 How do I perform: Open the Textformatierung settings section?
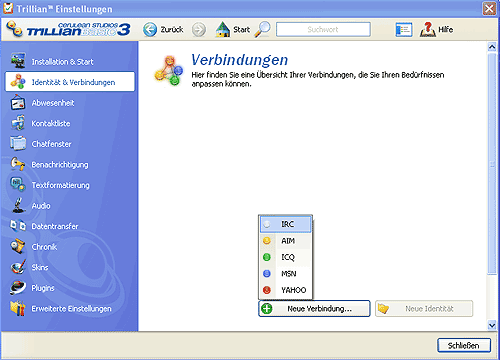point(70,185)
